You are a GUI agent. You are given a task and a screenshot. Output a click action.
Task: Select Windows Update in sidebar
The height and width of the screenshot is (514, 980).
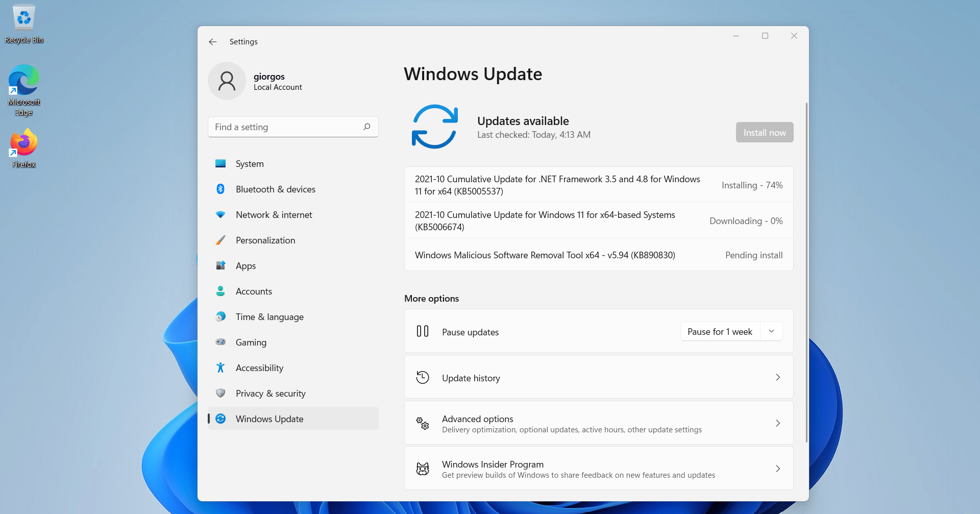click(x=293, y=419)
